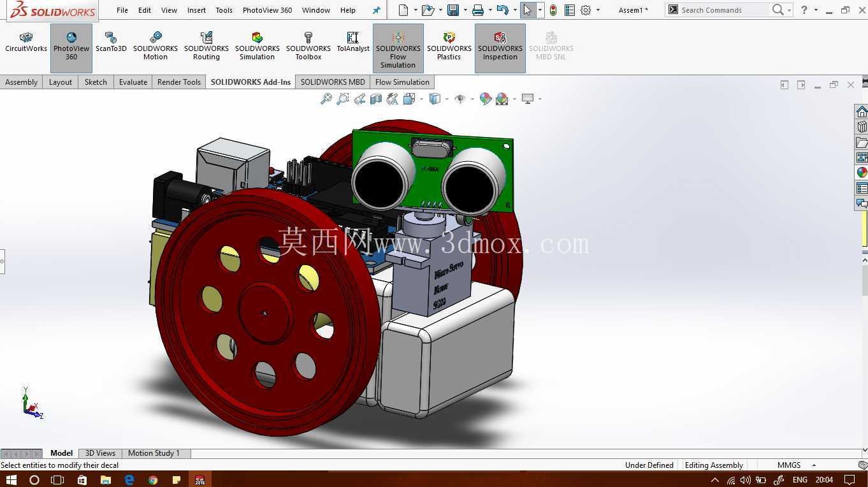Open the View Settings monitor icon
The width and height of the screenshot is (868, 487).
pos(528,99)
